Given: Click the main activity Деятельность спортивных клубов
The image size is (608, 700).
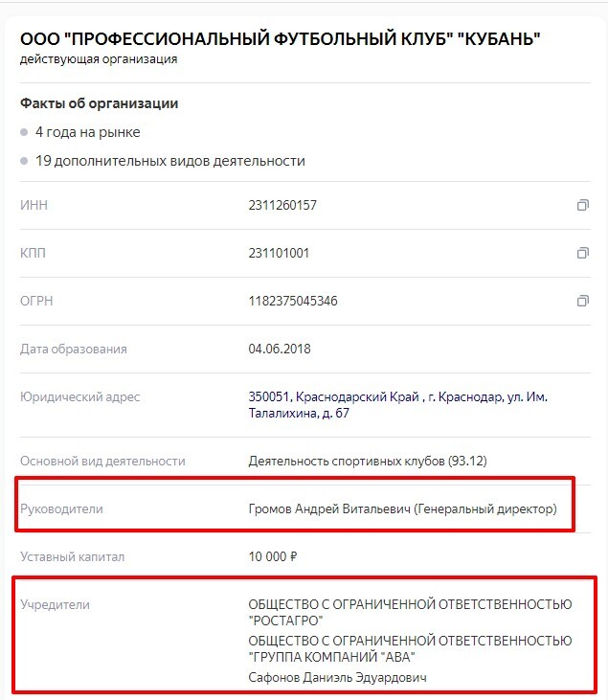Looking at the screenshot, I should point(368,461).
